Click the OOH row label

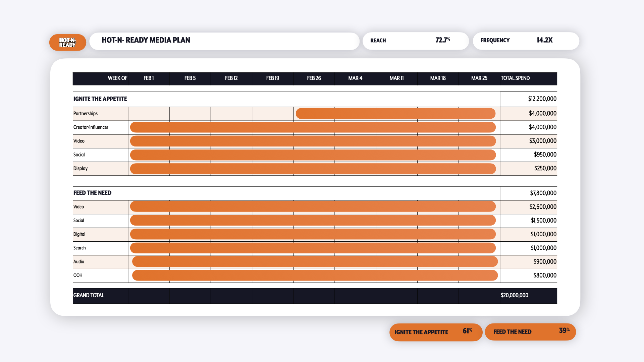click(x=78, y=276)
